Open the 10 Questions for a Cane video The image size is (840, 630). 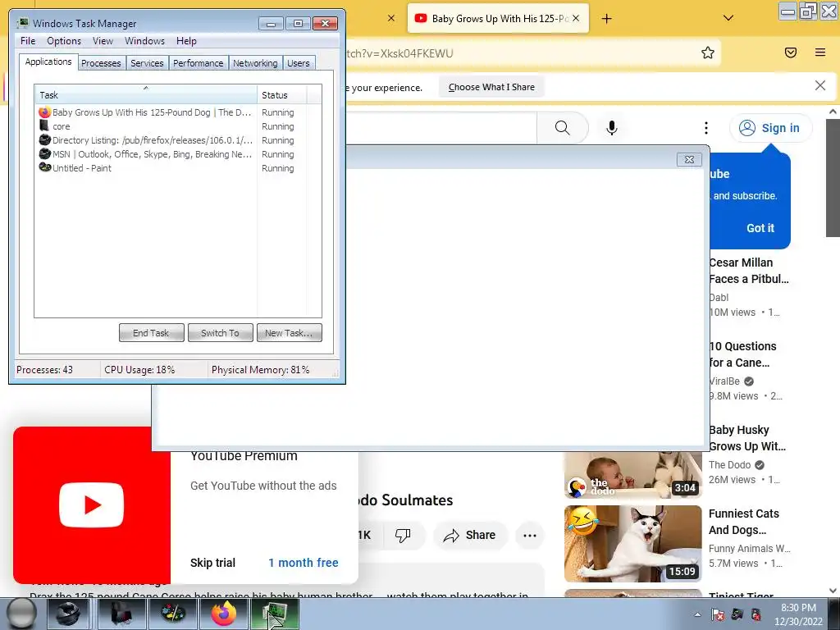click(x=742, y=354)
